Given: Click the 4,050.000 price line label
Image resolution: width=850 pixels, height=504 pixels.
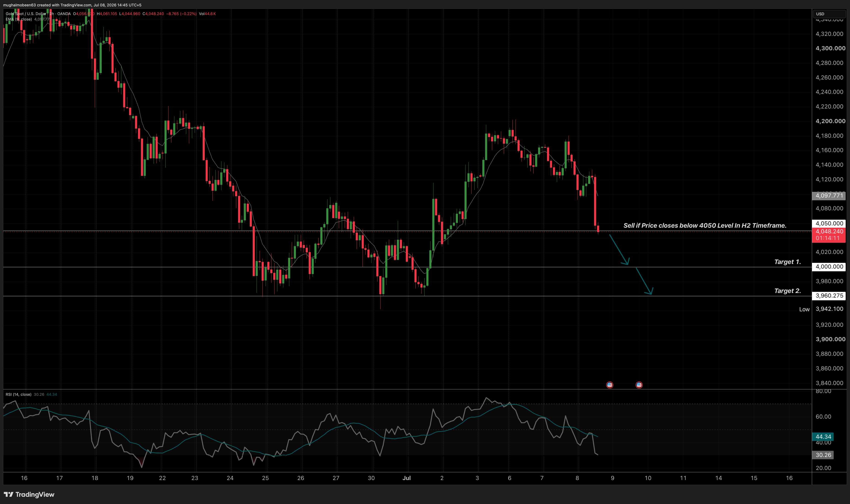Looking at the screenshot, I should 829,224.
